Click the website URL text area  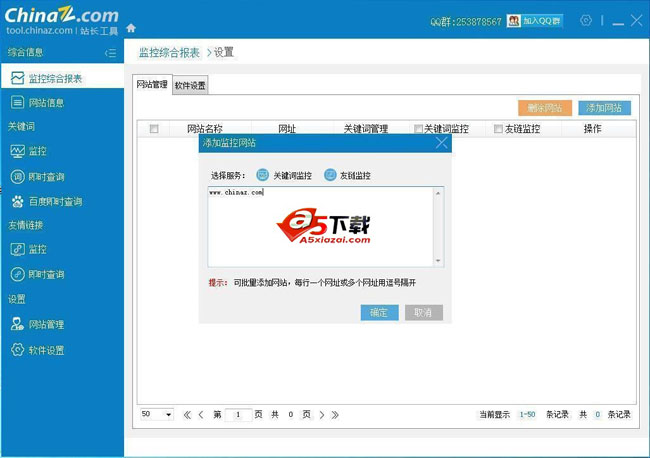click(320, 227)
